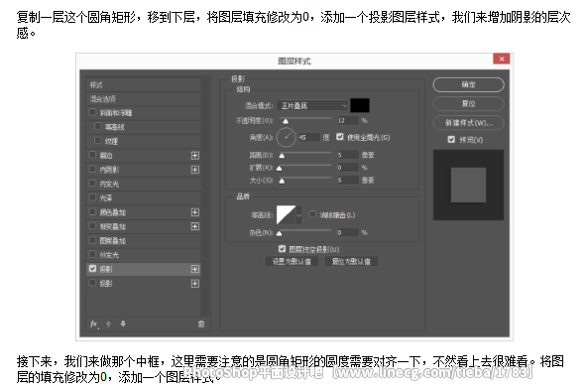Select 样式 at the top of the list

(x=144, y=84)
